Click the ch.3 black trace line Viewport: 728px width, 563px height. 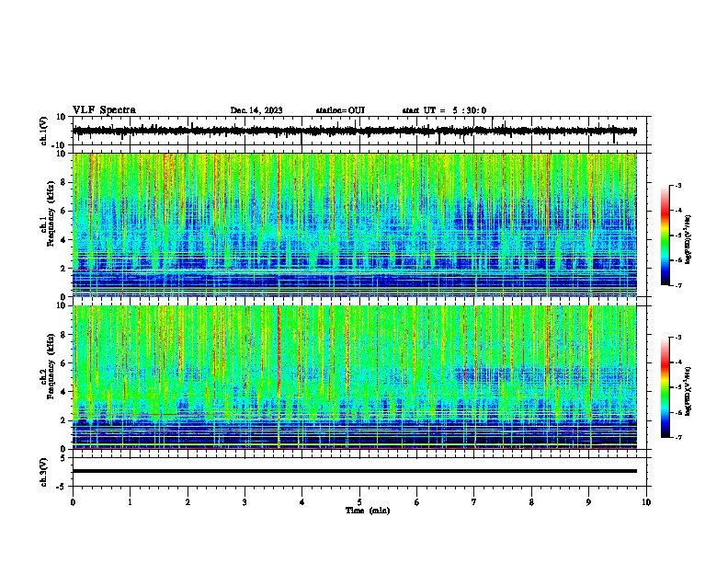tap(355, 471)
